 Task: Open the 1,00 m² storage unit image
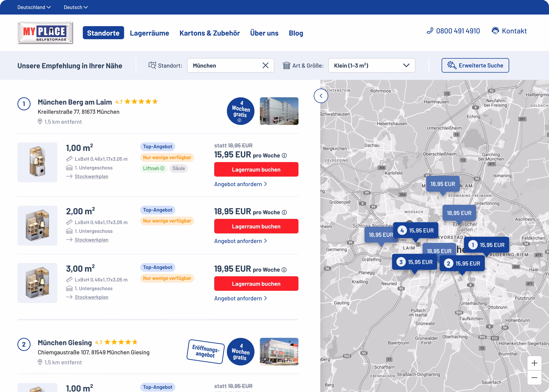click(x=37, y=162)
